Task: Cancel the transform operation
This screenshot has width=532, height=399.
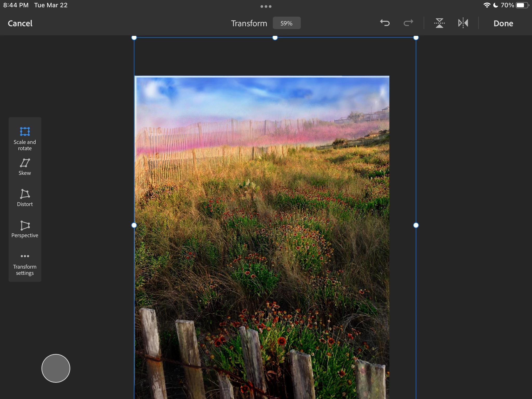Action: click(x=20, y=23)
